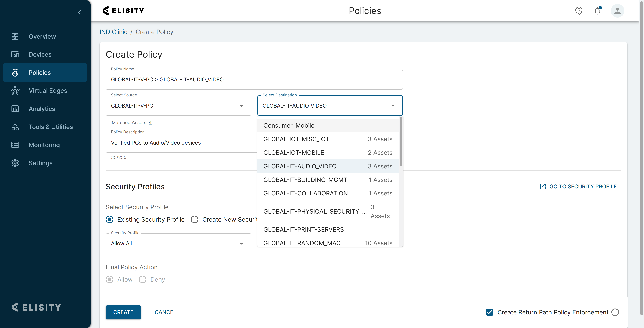Click the Monitoring sidebar icon
644x328 pixels.
(15, 145)
